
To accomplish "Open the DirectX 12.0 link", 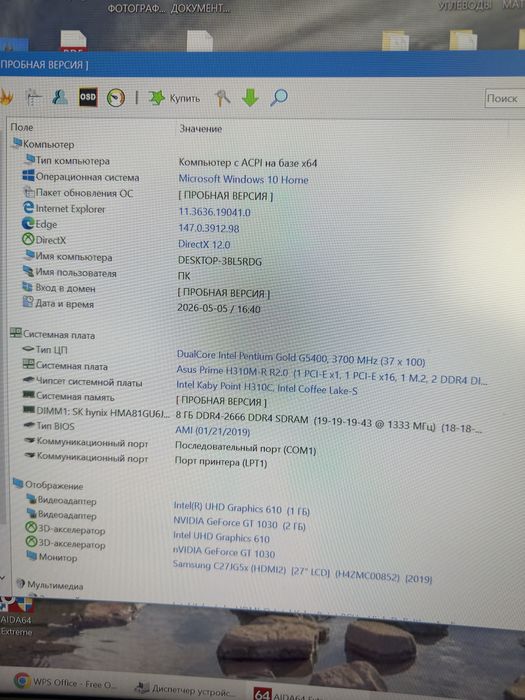I will pos(204,244).
